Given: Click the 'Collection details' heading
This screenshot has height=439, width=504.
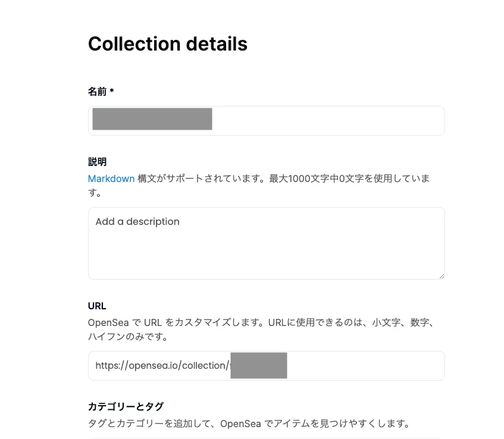Looking at the screenshot, I should pos(168,44).
